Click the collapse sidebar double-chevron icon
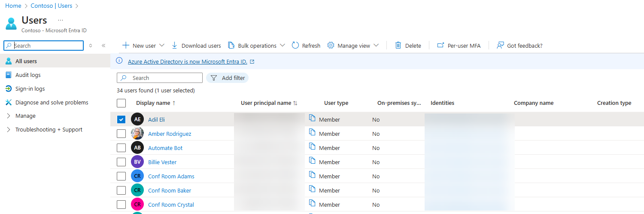The width and height of the screenshot is (644, 214). (x=103, y=46)
